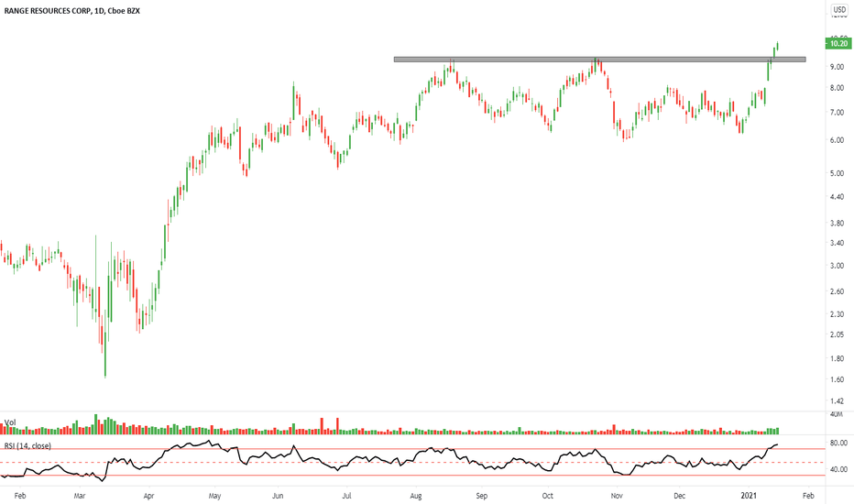Click the 1.60 price axis label

click(838, 379)
